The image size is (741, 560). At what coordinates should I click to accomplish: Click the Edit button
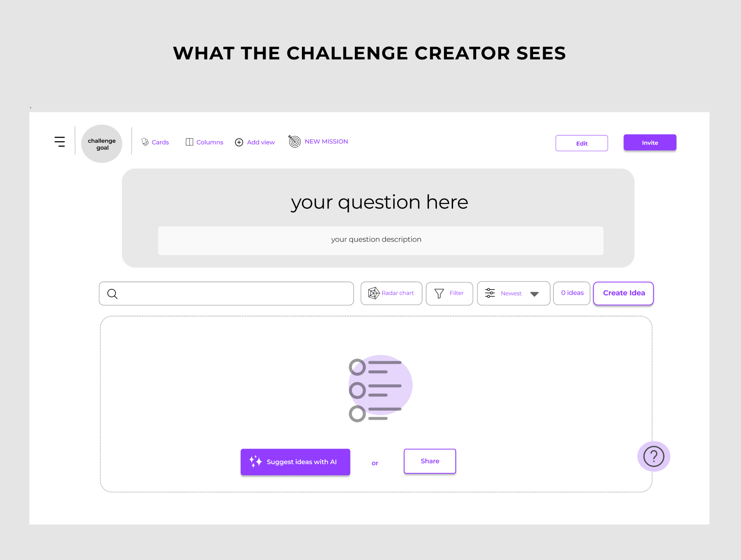(582, 143)
